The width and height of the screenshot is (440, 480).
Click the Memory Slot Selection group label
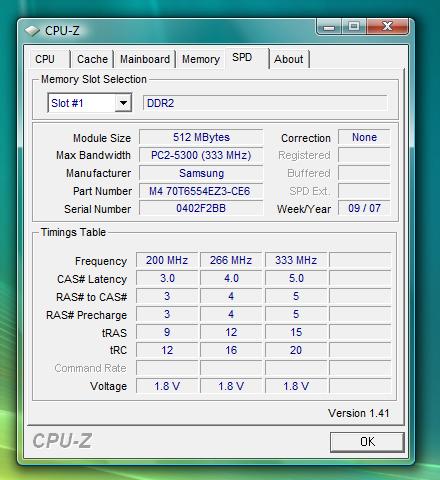coord(94,79)
